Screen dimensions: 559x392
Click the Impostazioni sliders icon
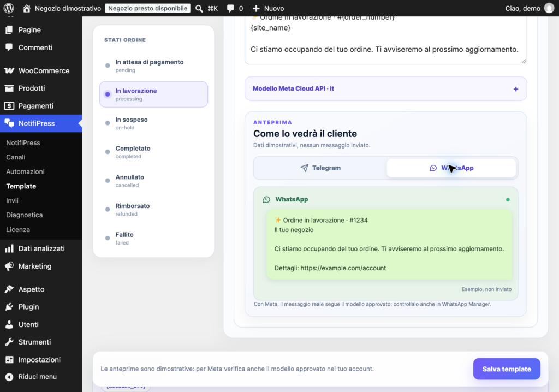[9, 360]
